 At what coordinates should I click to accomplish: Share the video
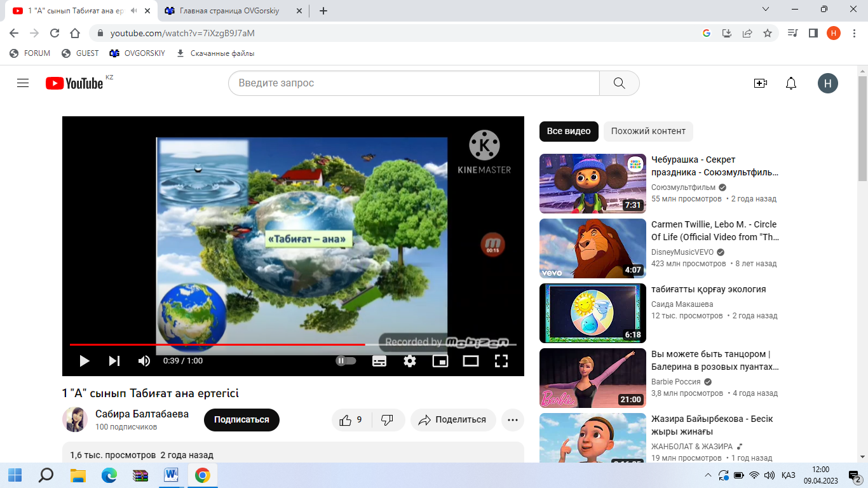coord(453,420)
